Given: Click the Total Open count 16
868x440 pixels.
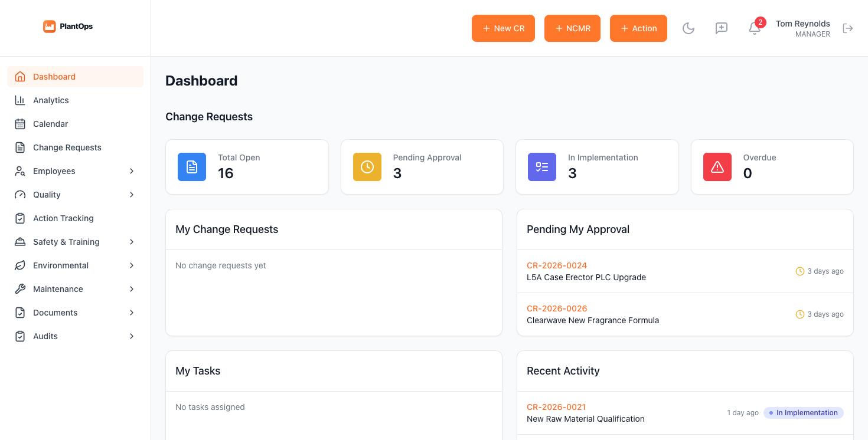Looking at the screenshot, I should [x=226, y=173].
